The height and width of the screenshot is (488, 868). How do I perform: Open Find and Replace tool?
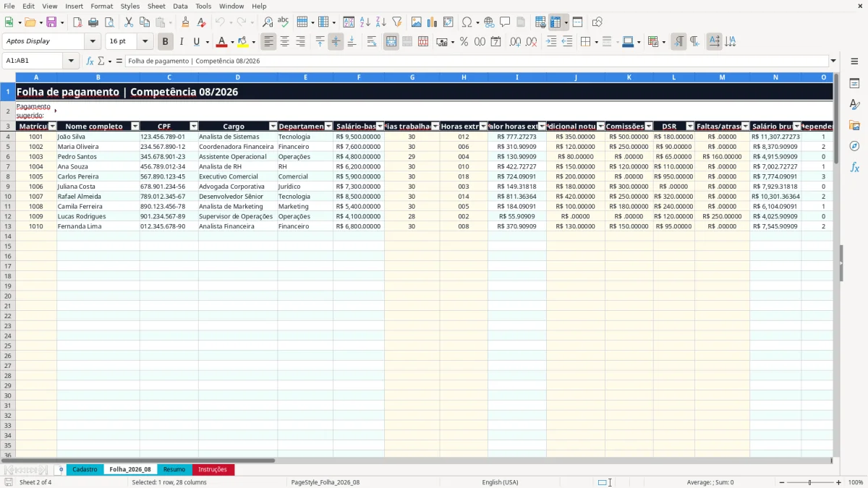coord(268,22)
